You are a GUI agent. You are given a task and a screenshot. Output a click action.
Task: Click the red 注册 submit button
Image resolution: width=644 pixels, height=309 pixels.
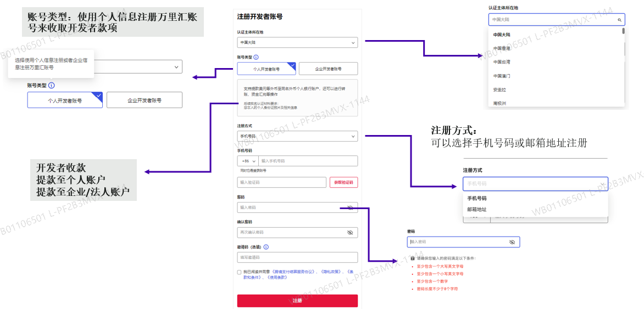pos(297,301)
